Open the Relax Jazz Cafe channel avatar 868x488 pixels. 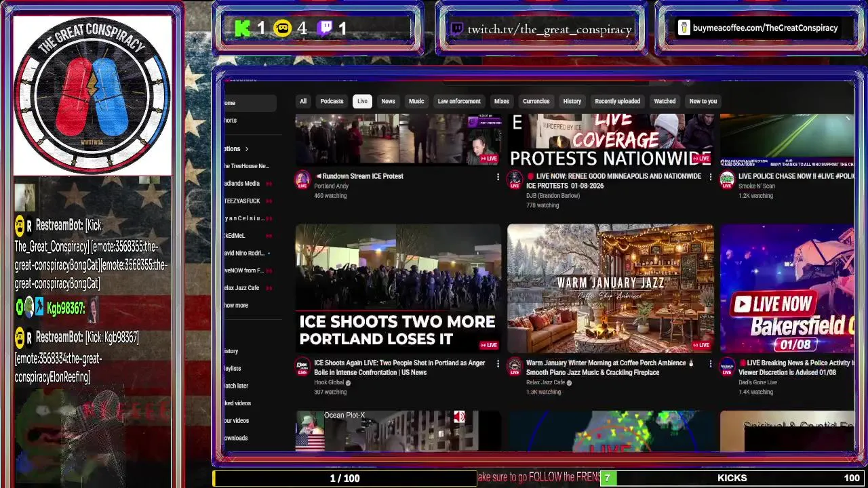point(515,366)
